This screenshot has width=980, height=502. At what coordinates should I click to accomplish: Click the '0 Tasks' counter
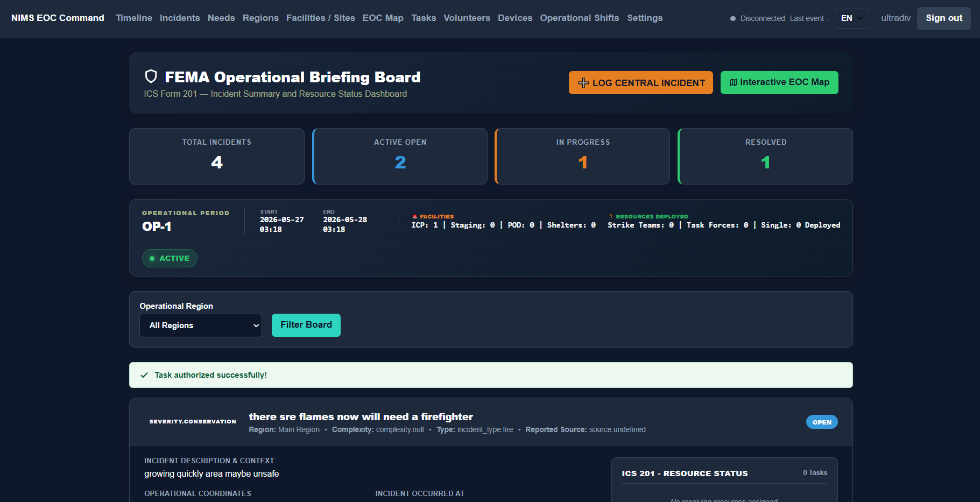(x=815, y=472)
